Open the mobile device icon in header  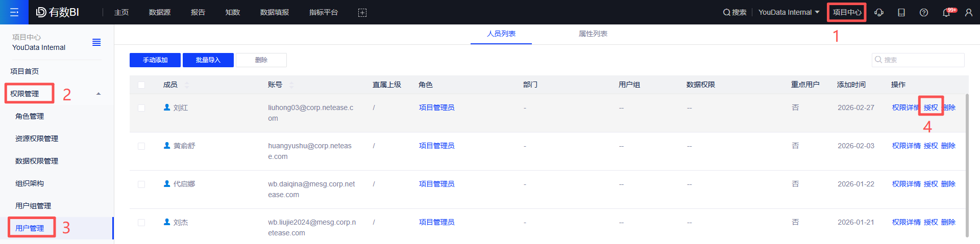pyautogui.click(x=901, y=12)
